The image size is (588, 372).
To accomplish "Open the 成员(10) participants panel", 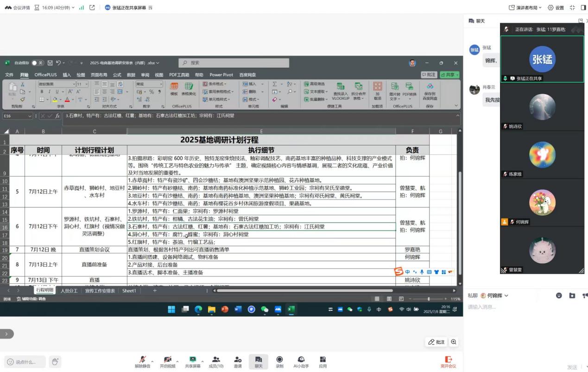I will coord(216,361).
